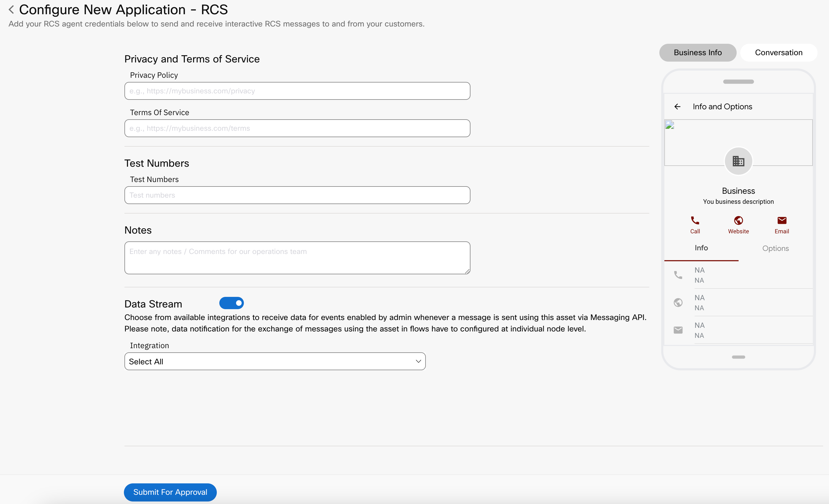Click the back arrow in Info and Options

coord(677,106)
